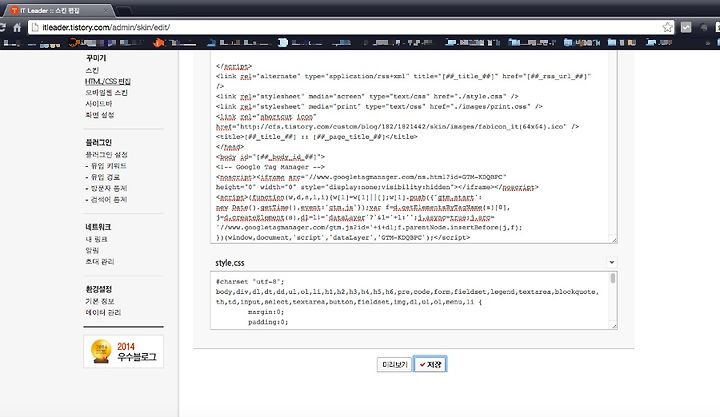Click the '@charset "utf-8";' line

tap(250, 282)
